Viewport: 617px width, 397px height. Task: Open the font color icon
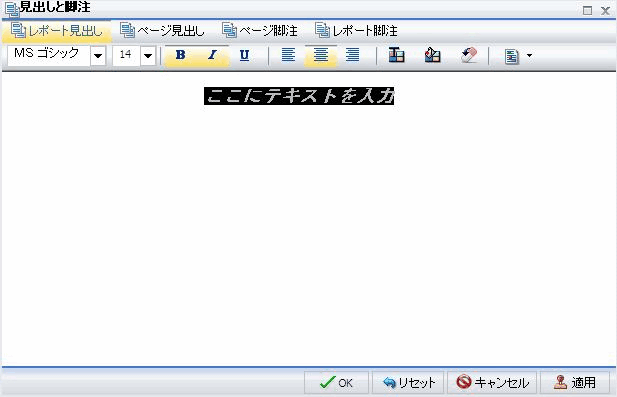(396, 55)
